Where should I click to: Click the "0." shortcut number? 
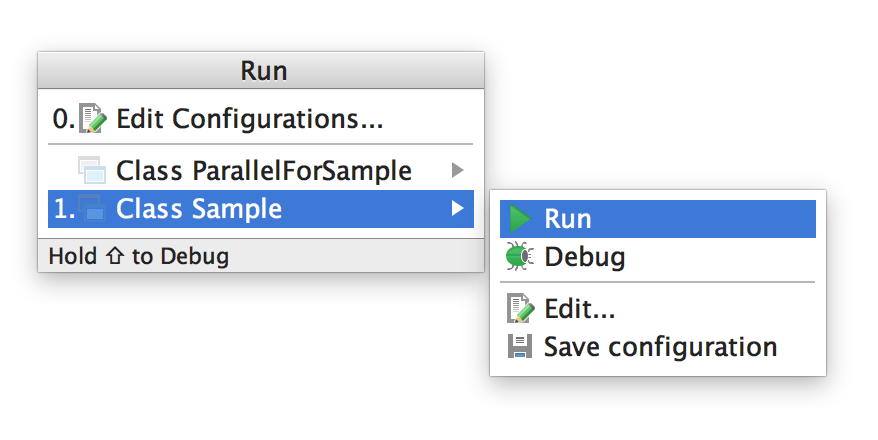pyautogui.click(x=63, y=120)
